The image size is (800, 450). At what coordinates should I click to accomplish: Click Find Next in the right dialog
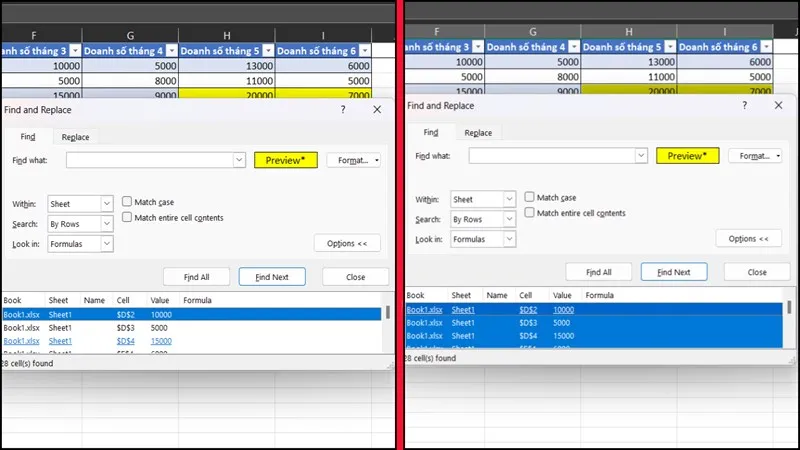coord(674,272)
